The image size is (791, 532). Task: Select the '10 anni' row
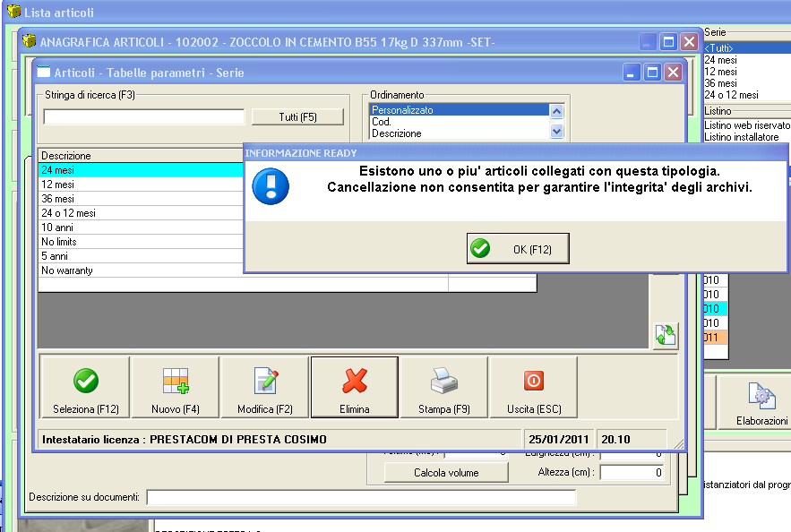pos(141,227)
